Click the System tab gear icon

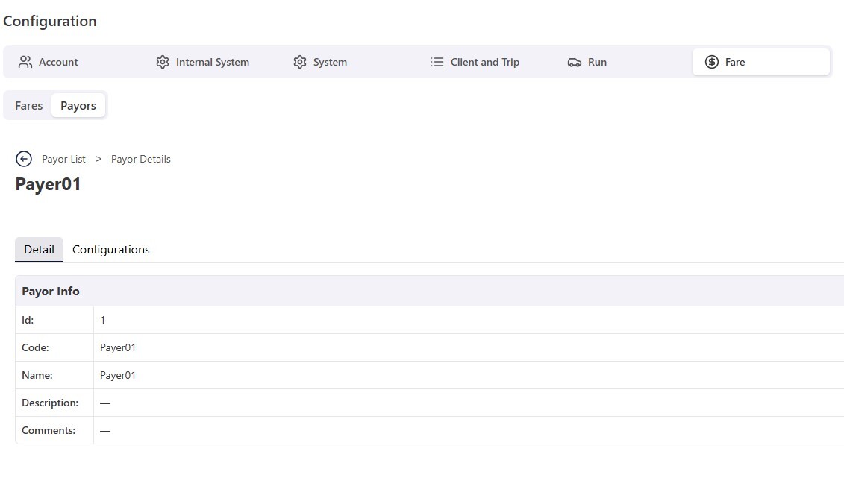coord(300,62)
